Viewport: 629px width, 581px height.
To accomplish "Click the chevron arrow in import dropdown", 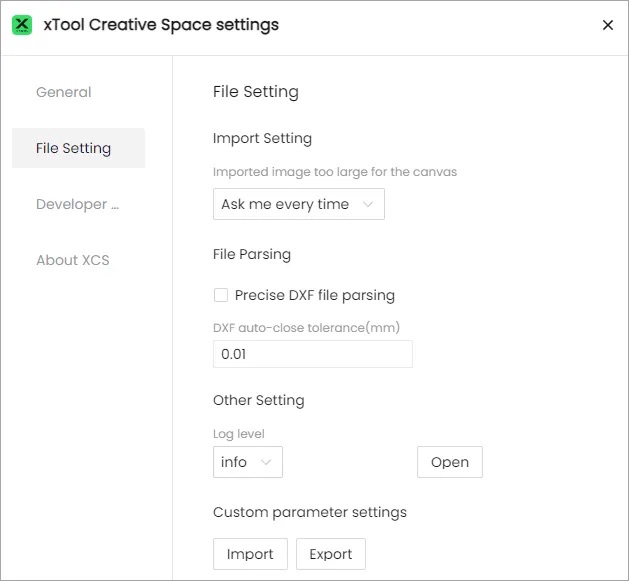I will point(368,204).
